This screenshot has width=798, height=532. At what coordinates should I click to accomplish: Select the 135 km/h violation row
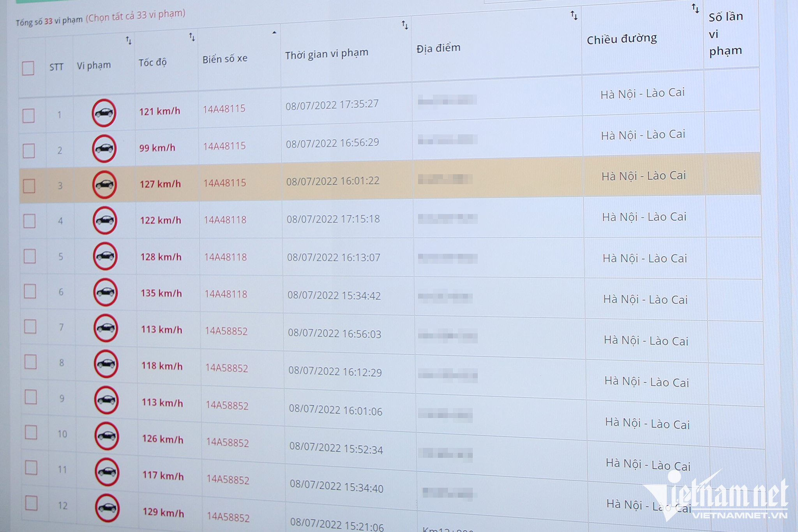(x=161, y=293)
